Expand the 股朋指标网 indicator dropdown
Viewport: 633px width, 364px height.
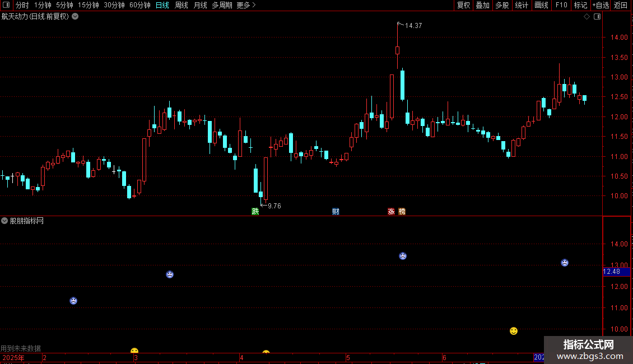4,221
